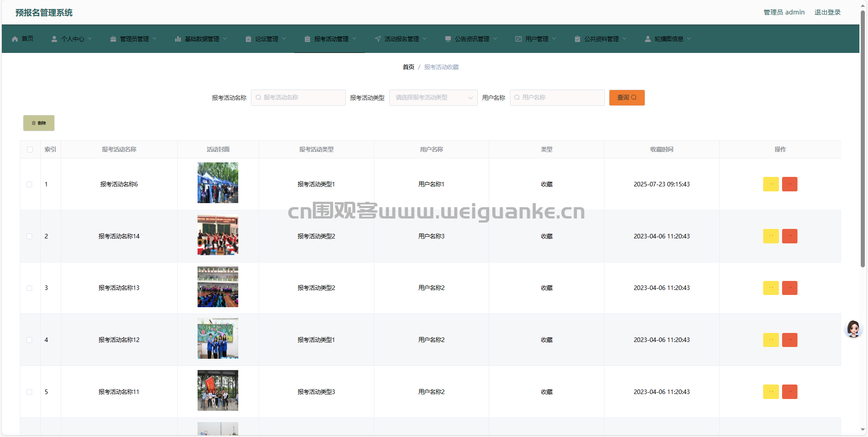Open cover thumbnail of 报考活动名称11
This screenshot has height=437, width=868.
[218, 390]
